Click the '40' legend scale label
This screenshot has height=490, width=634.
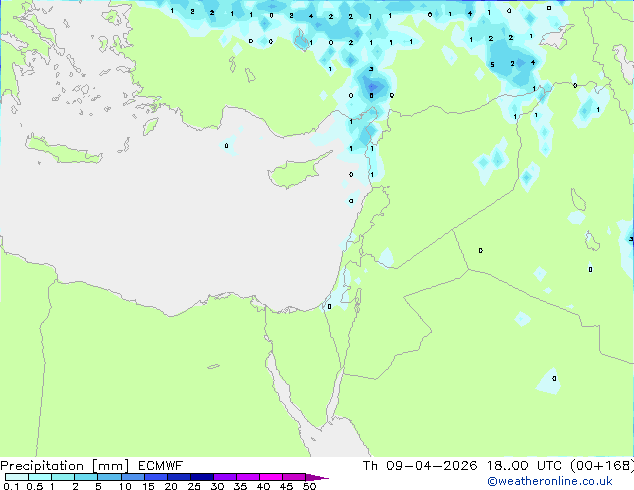click(263, 486)
